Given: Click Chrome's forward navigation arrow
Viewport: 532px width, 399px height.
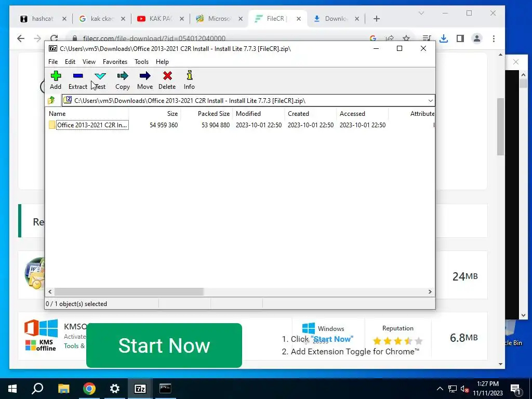Looking at the screenshot, I should click(x=37, y=38).
